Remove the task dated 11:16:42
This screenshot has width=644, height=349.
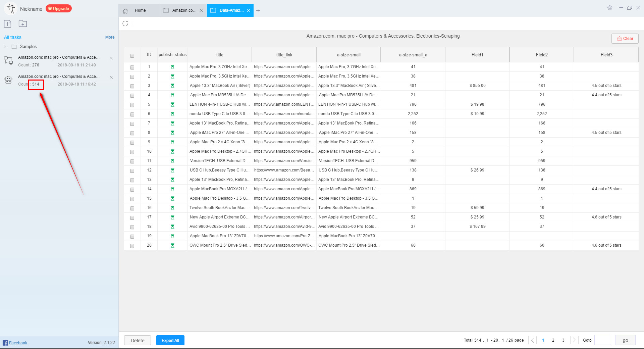coord(111,77)
